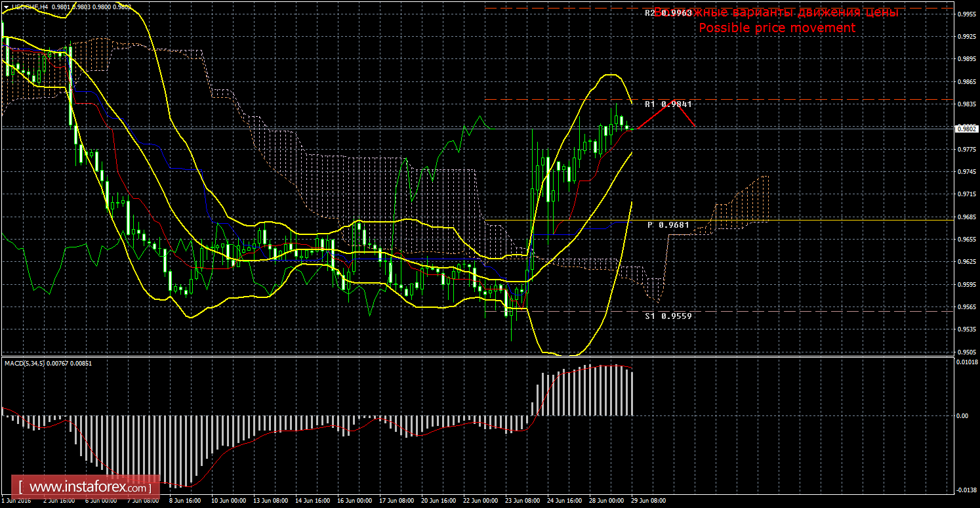Select the R2 0.9963 resistance label
The height and width of the screenshot is (508, 980).
coord(668,12)
